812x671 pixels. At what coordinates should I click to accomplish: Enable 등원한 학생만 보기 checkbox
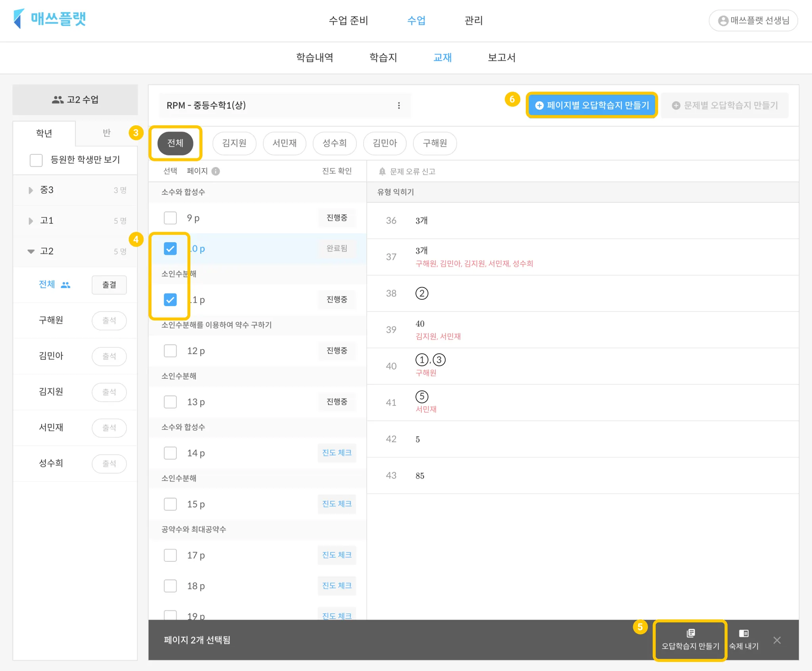point(36,160)
